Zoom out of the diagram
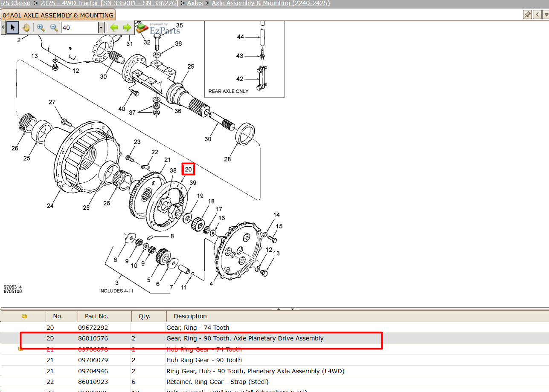Viewport: 549px width, 392px height. tap(54, 28)
